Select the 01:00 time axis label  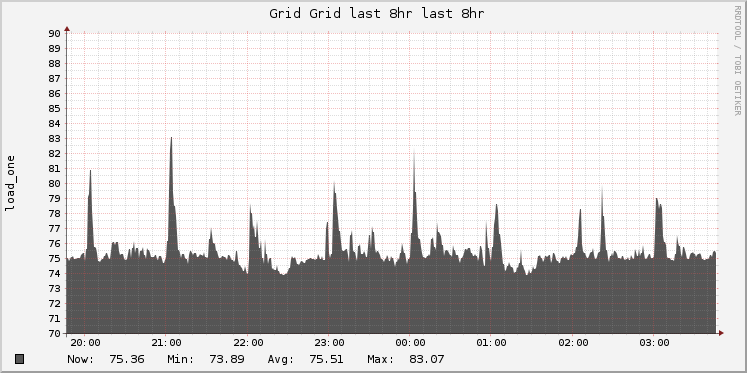point(492,343)
